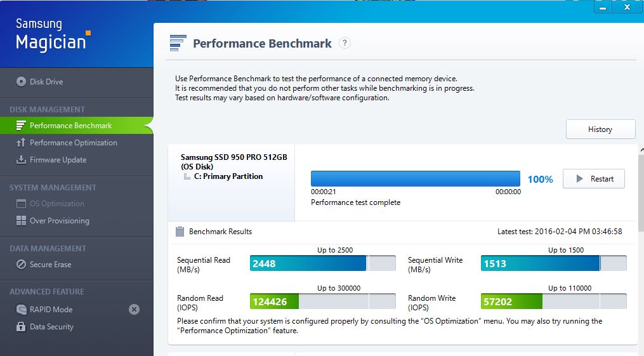Click the Random Write 57202 result bar
Viewport: 644px width, 356px height.
[x=554, y=301]
